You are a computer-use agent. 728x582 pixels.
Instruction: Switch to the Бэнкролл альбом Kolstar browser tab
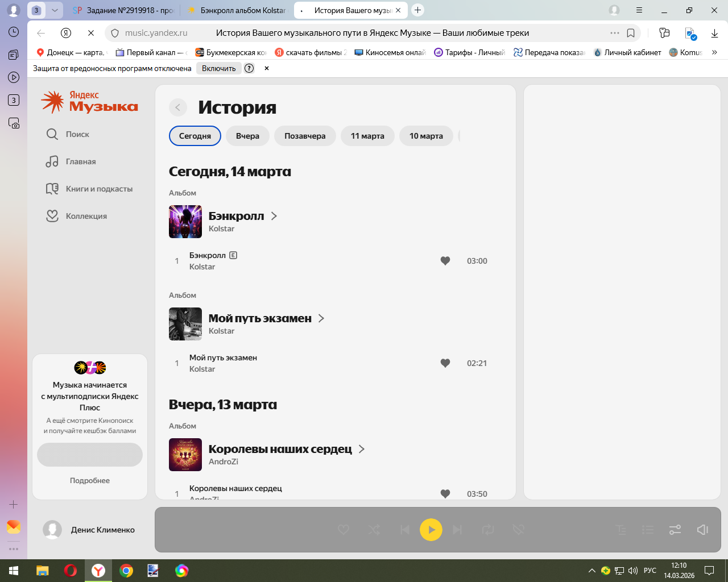coord(237,10)
